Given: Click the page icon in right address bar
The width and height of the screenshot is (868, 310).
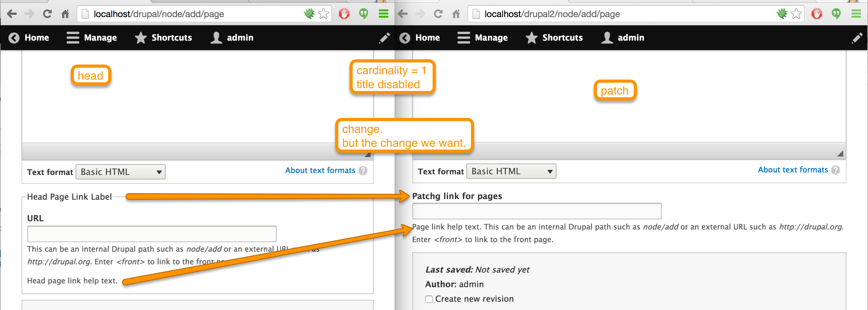Looking at the screenshot, I should [477, 14].
